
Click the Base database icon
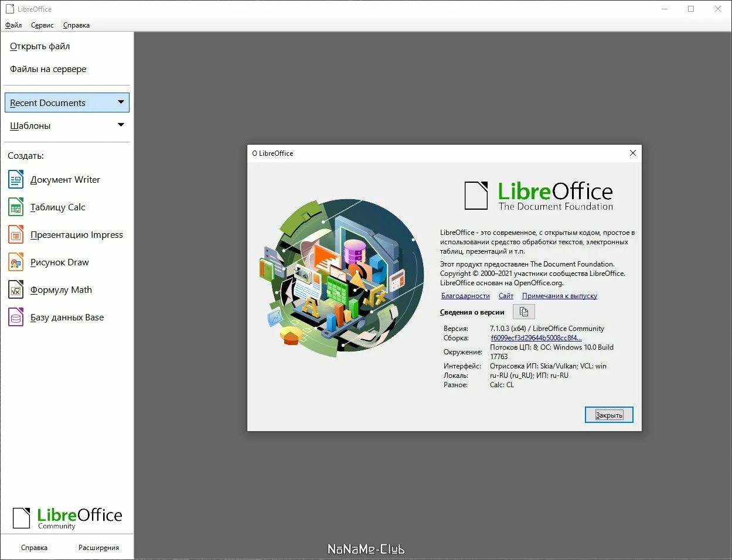click(x=16, y=317)
